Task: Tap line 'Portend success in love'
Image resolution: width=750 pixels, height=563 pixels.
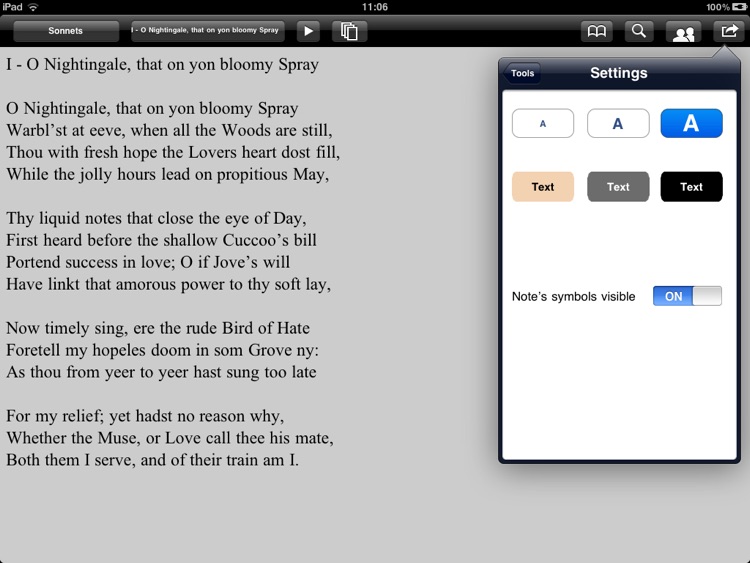Action: point(148,262)
